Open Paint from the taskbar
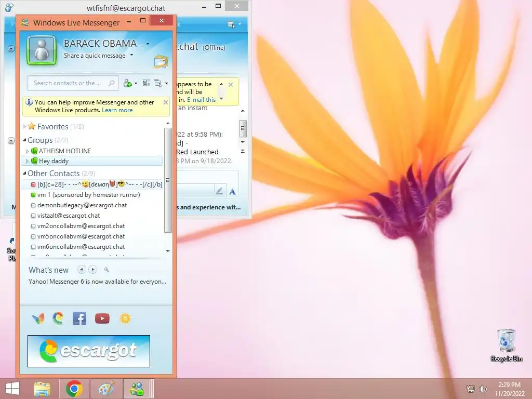 [x=106, y=389]
